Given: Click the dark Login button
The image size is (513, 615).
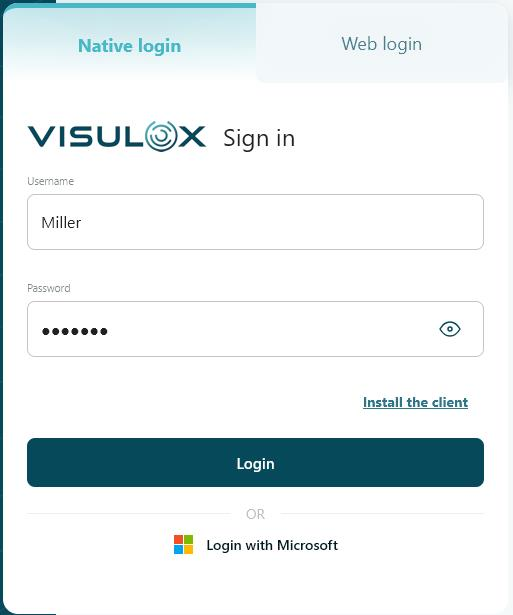Looking at the screenshot, I should click(x=255, y=462).
